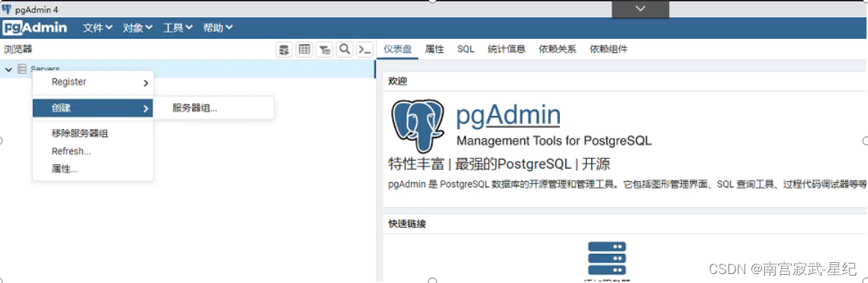Click the 浏览器 panel title
Viewport: 868px width, 283px height.
click(18, 49)
